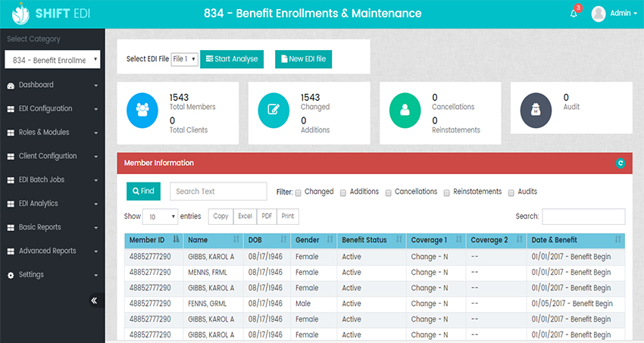
Task: Collapse sidebar with double-chevron icon
Action: point(94,300)
